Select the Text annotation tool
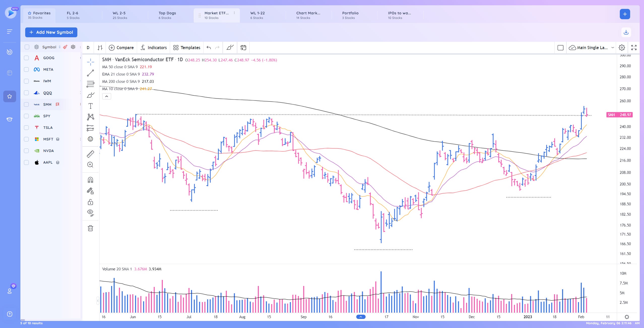Viewport: 644px width, 328px height. click(90, 106)
